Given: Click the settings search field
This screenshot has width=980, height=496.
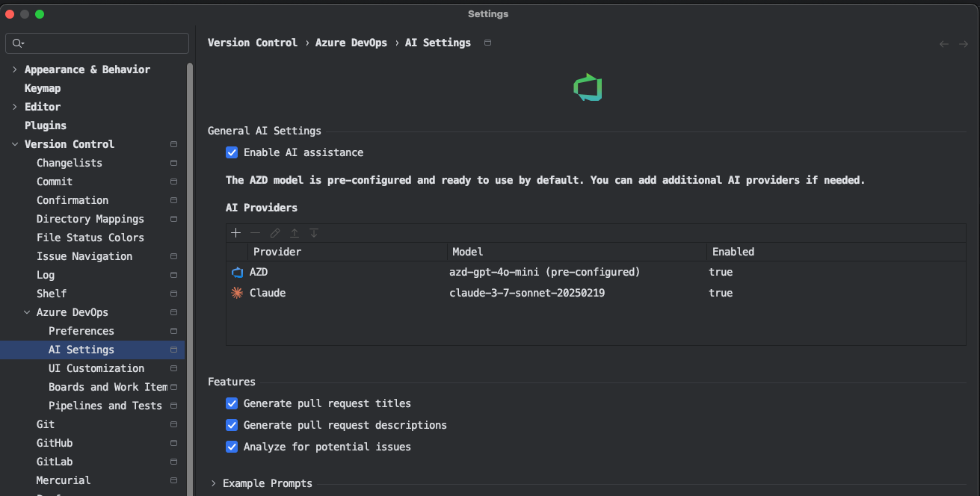Looking at the screenshot, I should tap(97, 43).
